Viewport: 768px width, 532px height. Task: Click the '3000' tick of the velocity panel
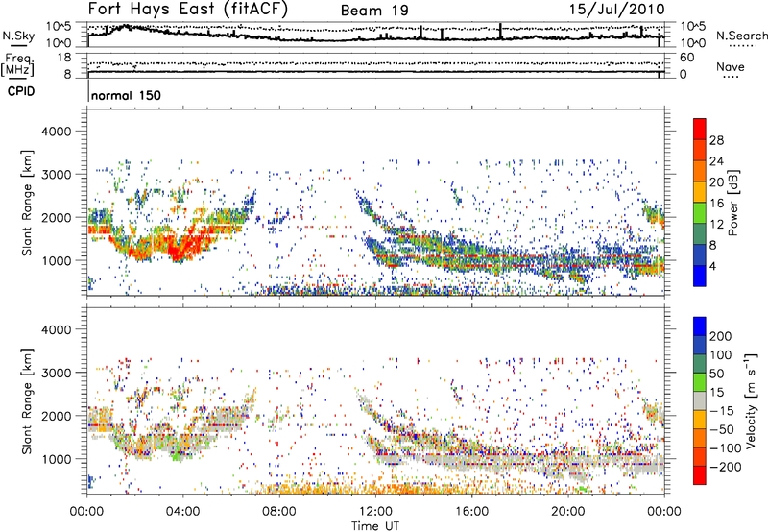57,373
